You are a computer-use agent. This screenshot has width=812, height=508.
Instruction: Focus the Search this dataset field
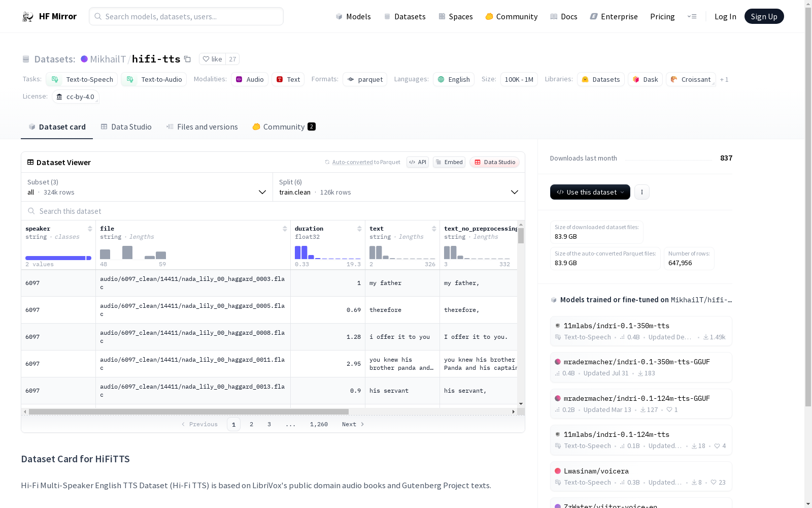click(x=273, y=211)
